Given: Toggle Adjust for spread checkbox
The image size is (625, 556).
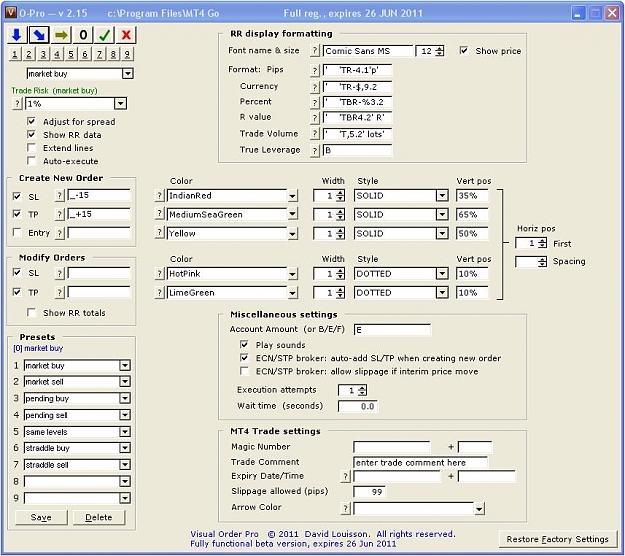Looking at the screenshot, I should tap(31, 121).
